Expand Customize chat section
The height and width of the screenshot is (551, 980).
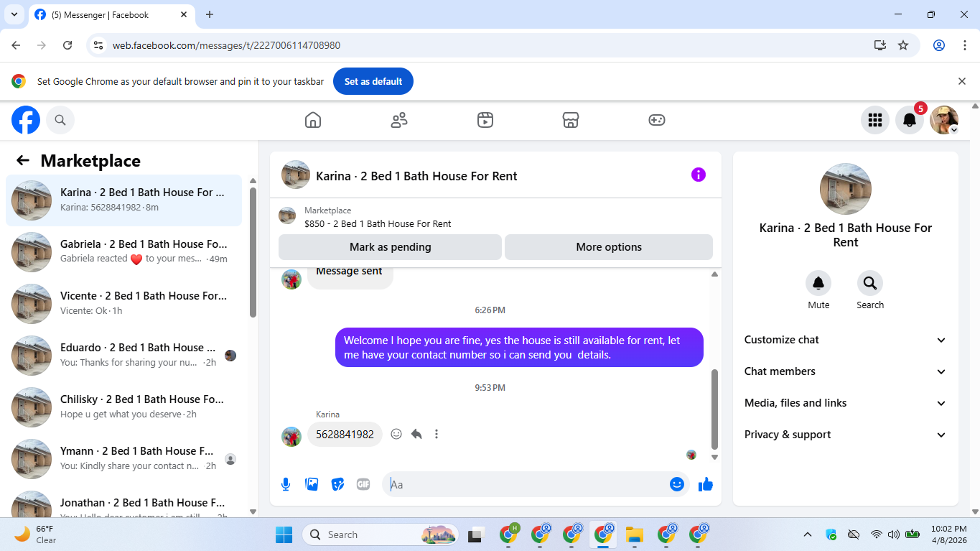click(846, 340)
